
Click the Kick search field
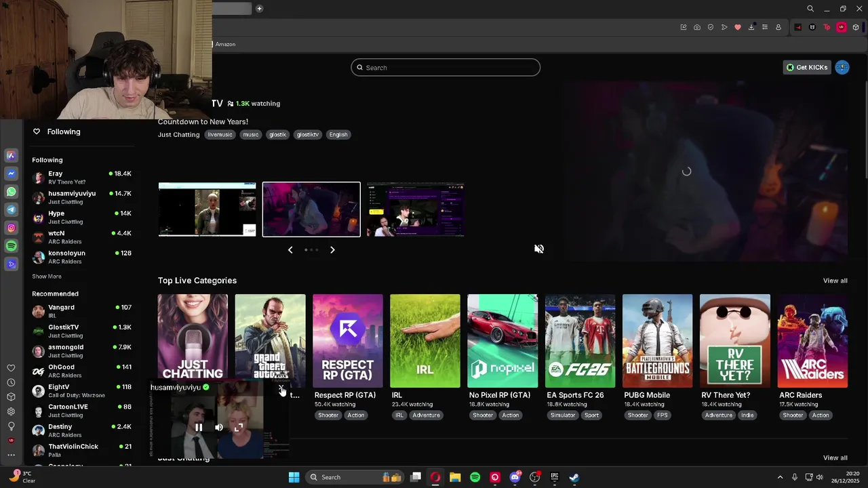tap(446, 68)
